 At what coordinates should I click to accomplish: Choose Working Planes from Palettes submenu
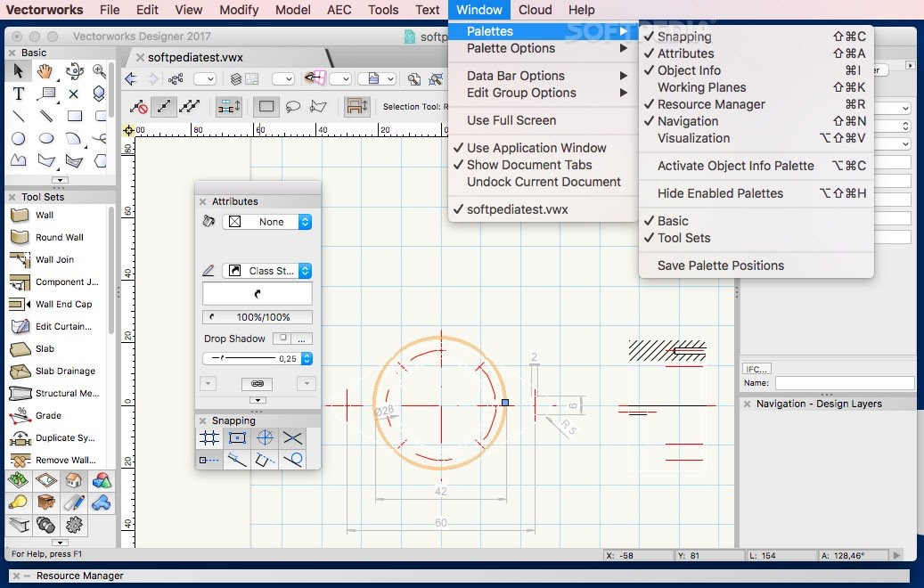pos(756,87)
